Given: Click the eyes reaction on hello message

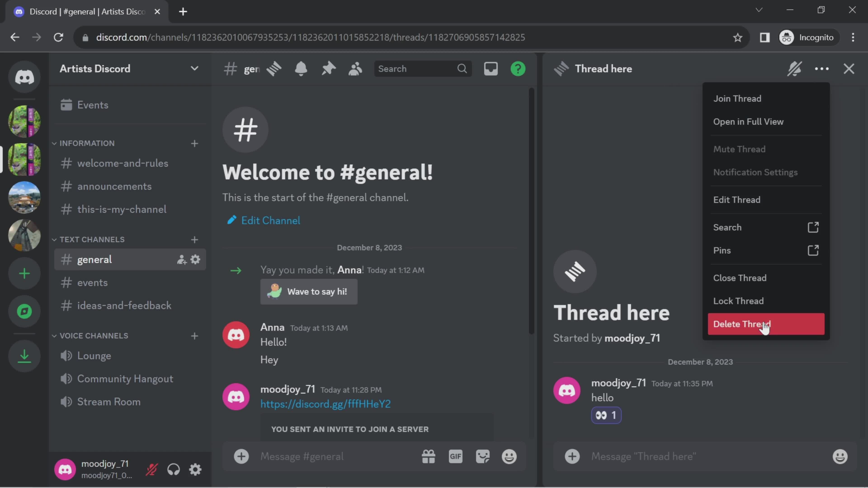Looking at the screenshot, I should pyautogui.click(x=606, y=415).
